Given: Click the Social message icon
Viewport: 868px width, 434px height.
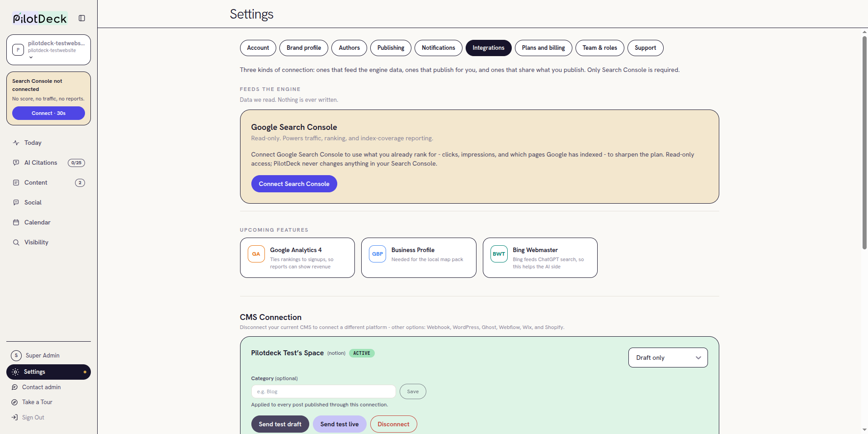Looking at the screenshot, I should click(16, 202).
